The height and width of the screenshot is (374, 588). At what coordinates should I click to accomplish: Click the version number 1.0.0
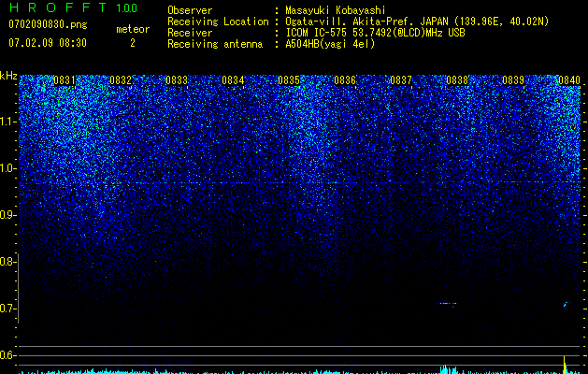click(127, 8)
